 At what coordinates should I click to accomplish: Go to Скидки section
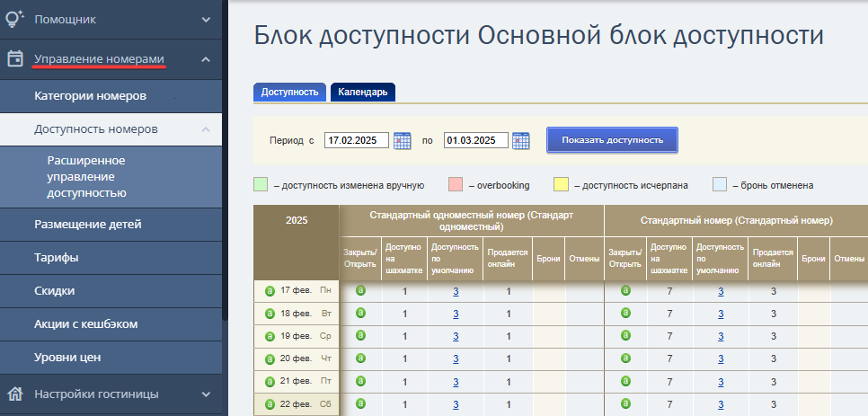tap(111, 290)
